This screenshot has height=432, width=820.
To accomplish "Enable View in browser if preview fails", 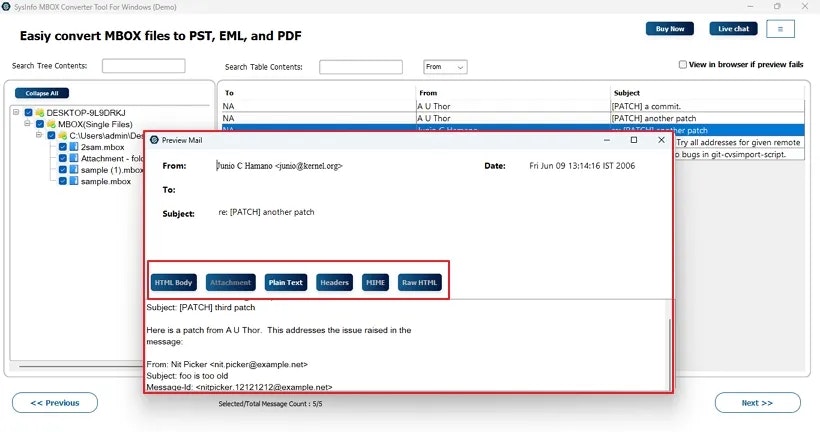I will coord(682,64).
